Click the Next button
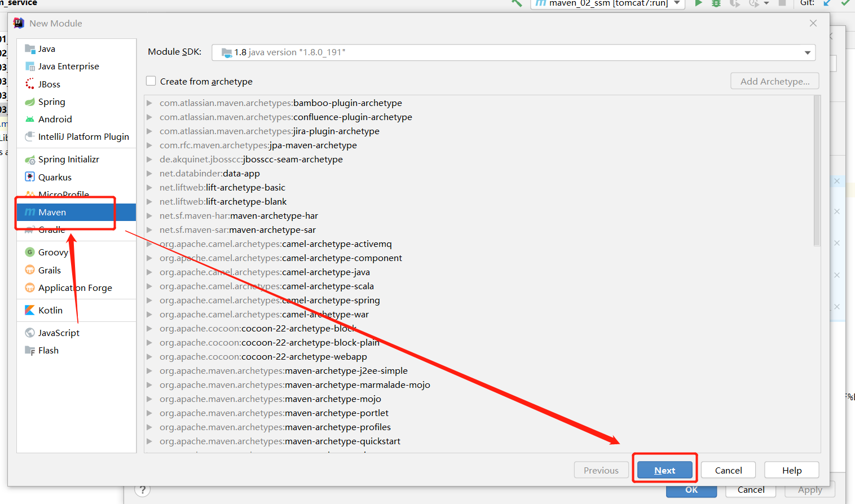 click(x=665, y=470)
